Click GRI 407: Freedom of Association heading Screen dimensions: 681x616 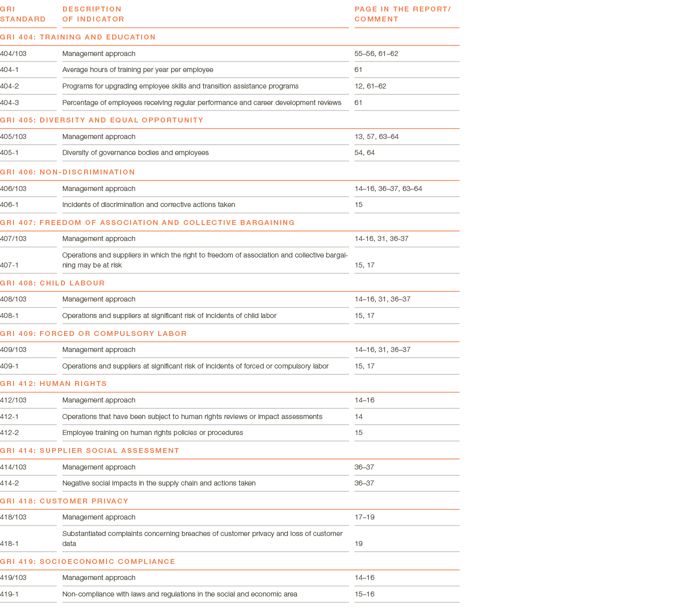coord(148,222)
